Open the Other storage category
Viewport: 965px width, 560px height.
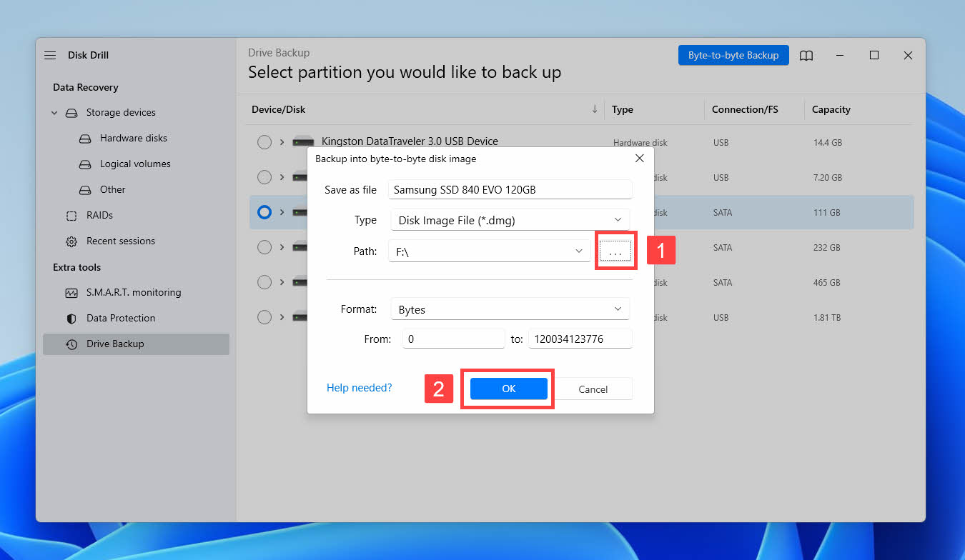(x=112, y=190)
